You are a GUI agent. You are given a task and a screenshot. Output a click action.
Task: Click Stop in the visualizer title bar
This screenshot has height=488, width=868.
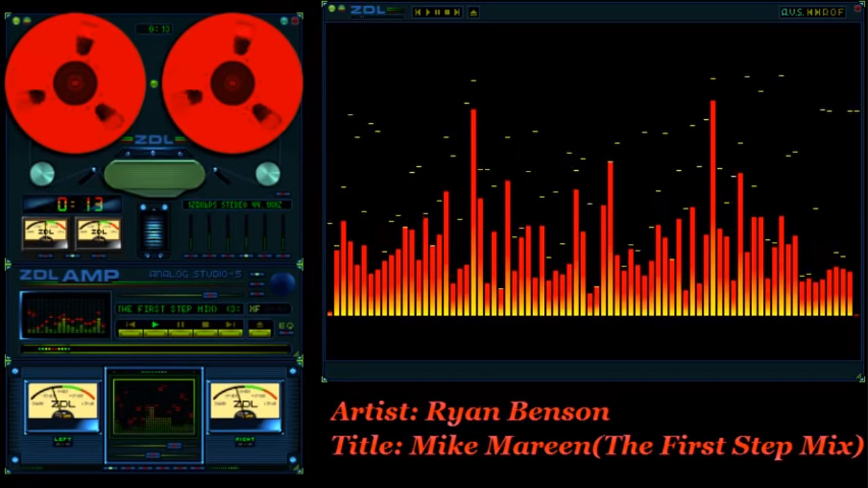(446, 12)
